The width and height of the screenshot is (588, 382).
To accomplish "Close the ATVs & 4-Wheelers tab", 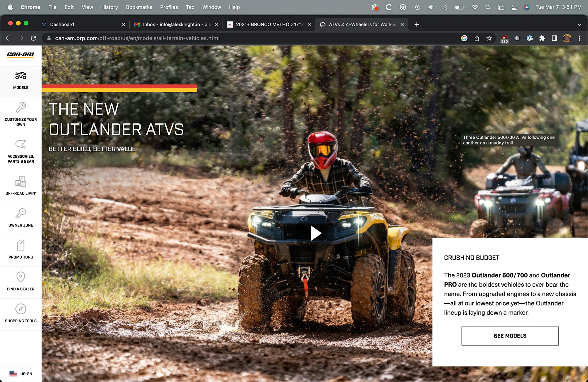I will coord(402,25).
